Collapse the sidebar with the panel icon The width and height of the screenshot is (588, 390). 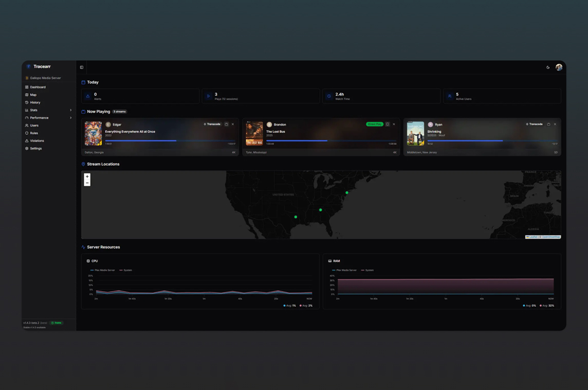point(82,67)
